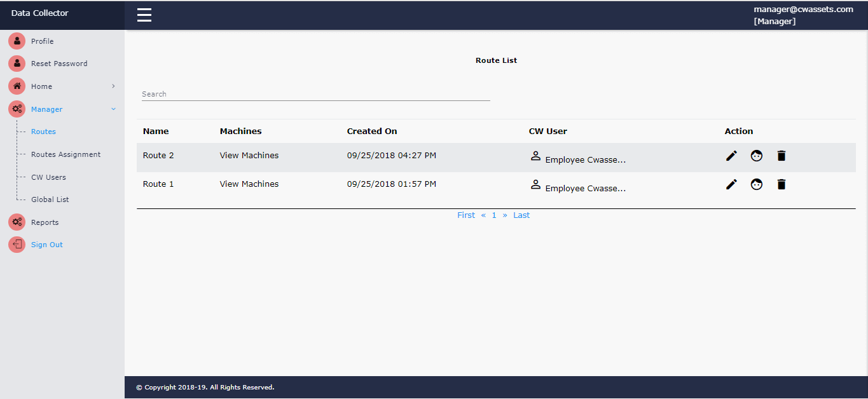Screen dimensions: 868x399
Task: Open the Profile menu item
Action: click(43, 41)
